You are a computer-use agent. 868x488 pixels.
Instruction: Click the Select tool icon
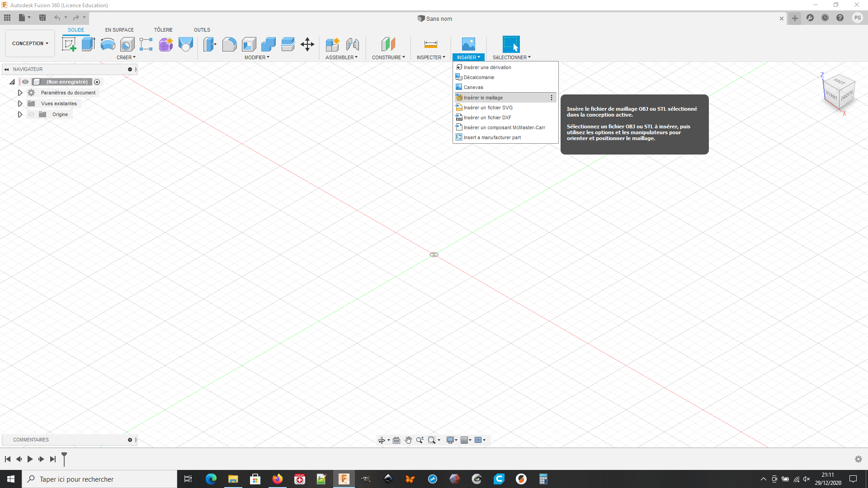click(511, 44)
